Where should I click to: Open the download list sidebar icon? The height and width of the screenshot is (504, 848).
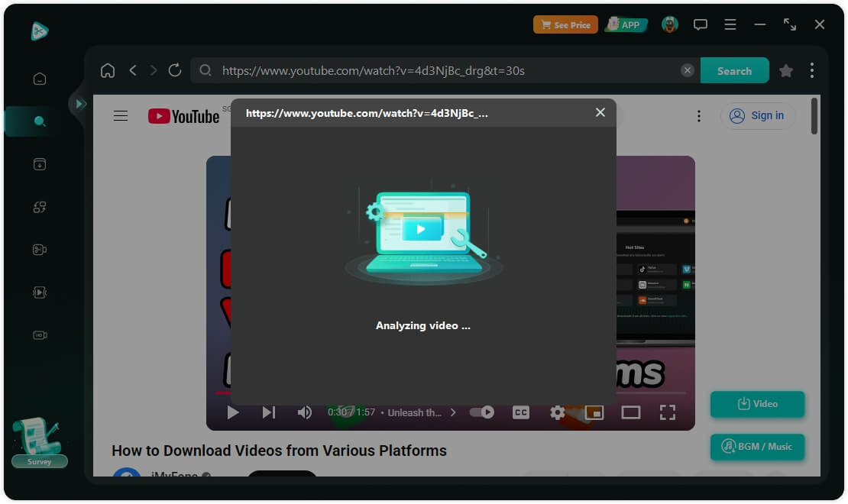tap(40, 164)
